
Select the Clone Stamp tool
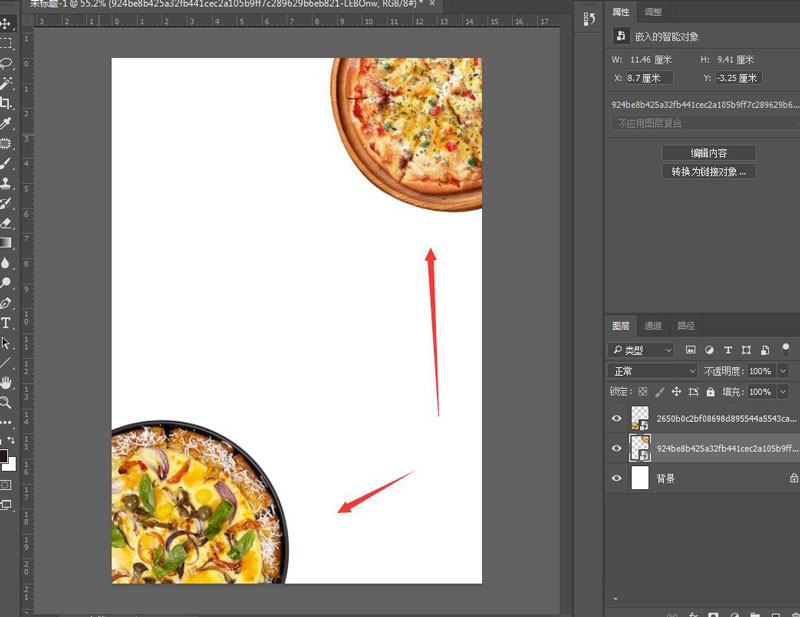click(x=6, y=183)
